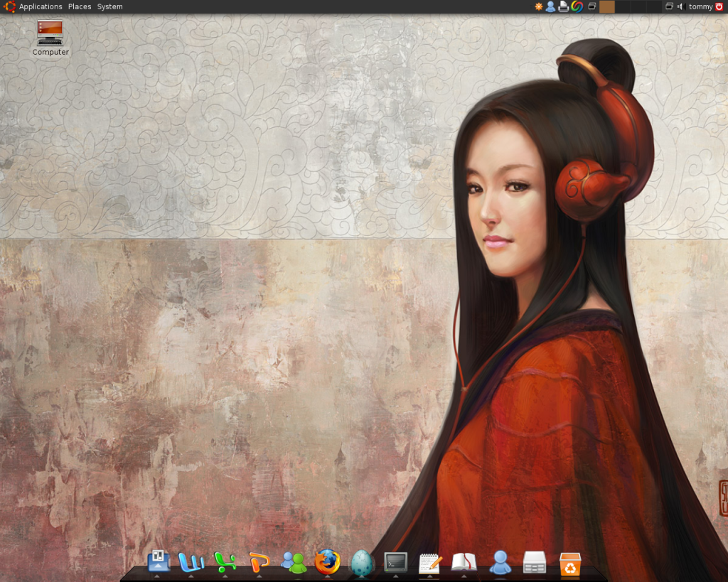The height and width of the screenshot is (582, 728).
Task: Open the notepad with pencil text editor icon
Action: [430, 563]
